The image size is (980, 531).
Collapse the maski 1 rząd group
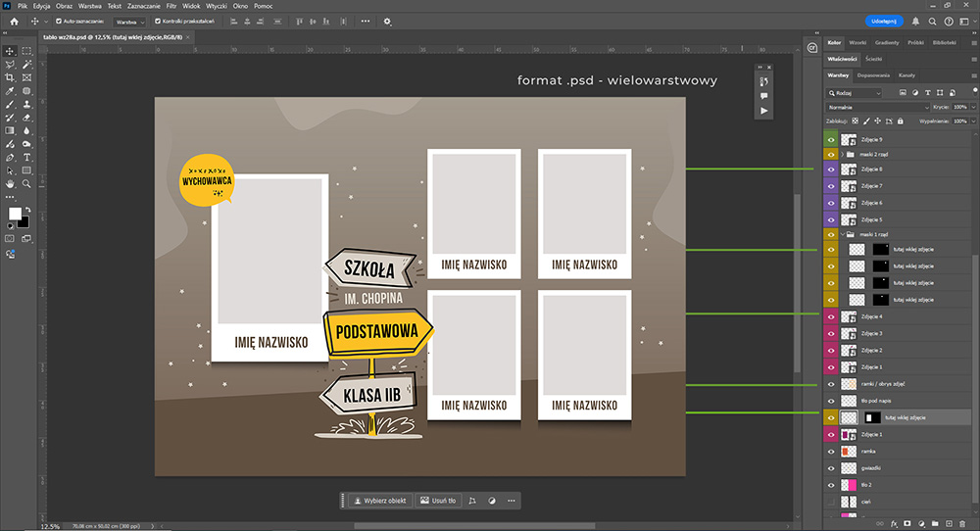[x=843, y=234]
